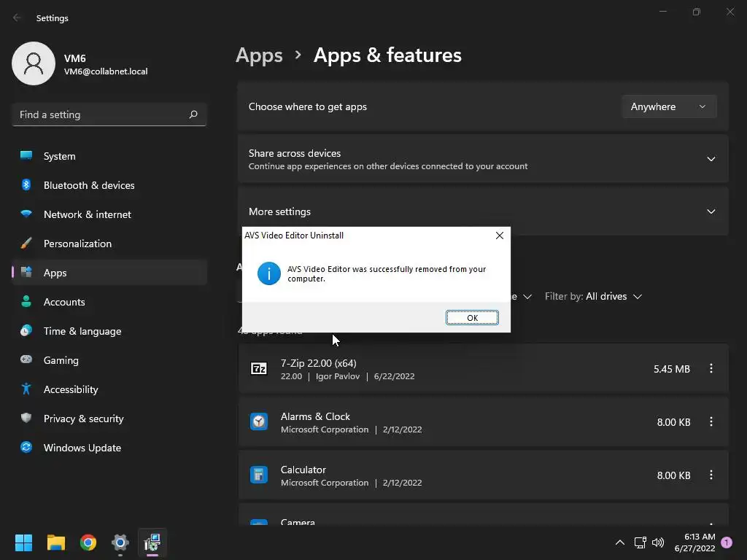Select System in the settings sidebar
The height and width of the screenshot is (560, 747).
59,156
